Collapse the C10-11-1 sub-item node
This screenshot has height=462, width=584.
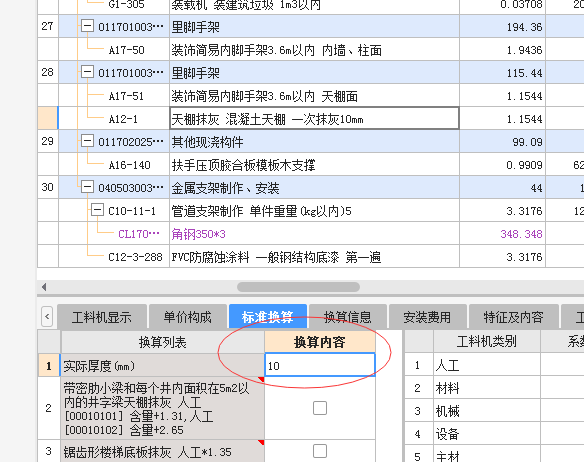(97, 210)
